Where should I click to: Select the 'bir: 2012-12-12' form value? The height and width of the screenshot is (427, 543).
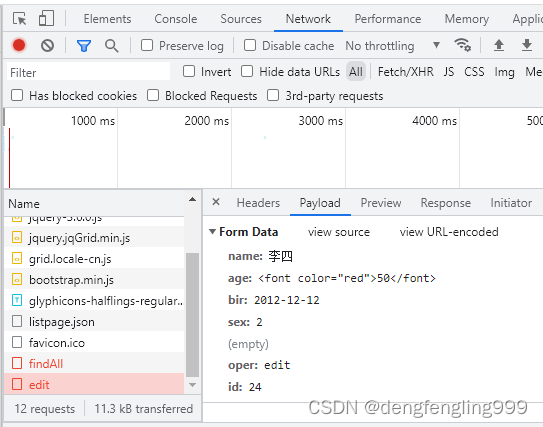[x=274, y=300]
